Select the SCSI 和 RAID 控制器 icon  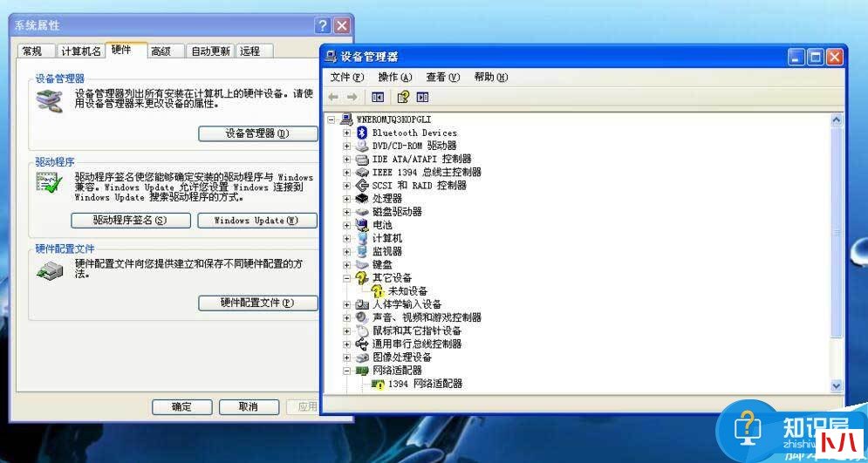click(x=362, y=186)
